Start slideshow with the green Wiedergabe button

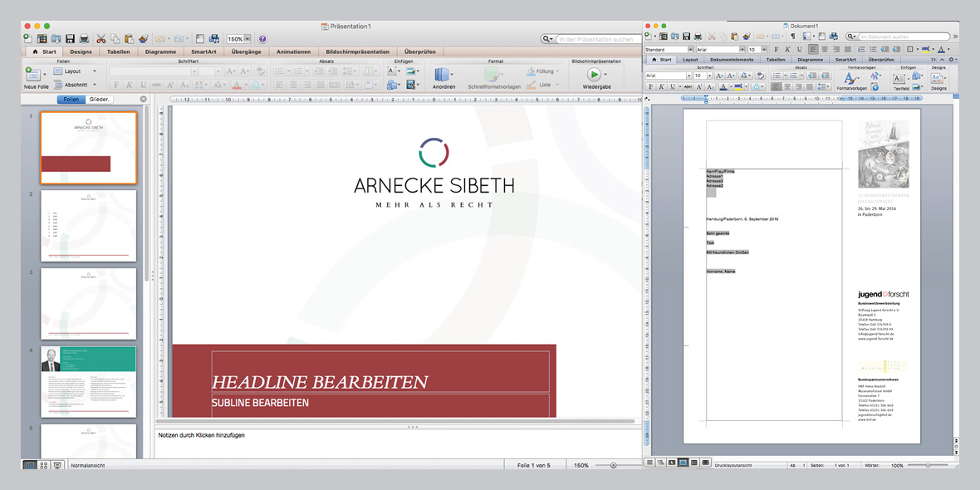pyautogui.click(x=595, y=75)
